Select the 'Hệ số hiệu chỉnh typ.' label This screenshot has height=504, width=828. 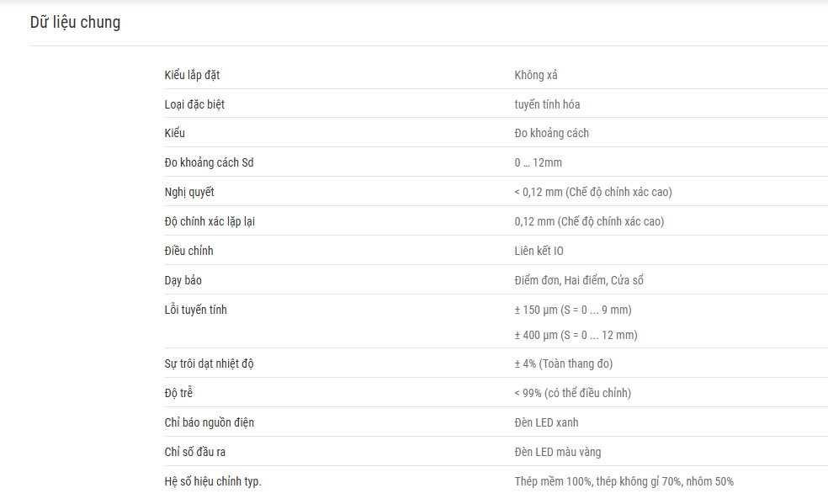[x=213, y=481]
